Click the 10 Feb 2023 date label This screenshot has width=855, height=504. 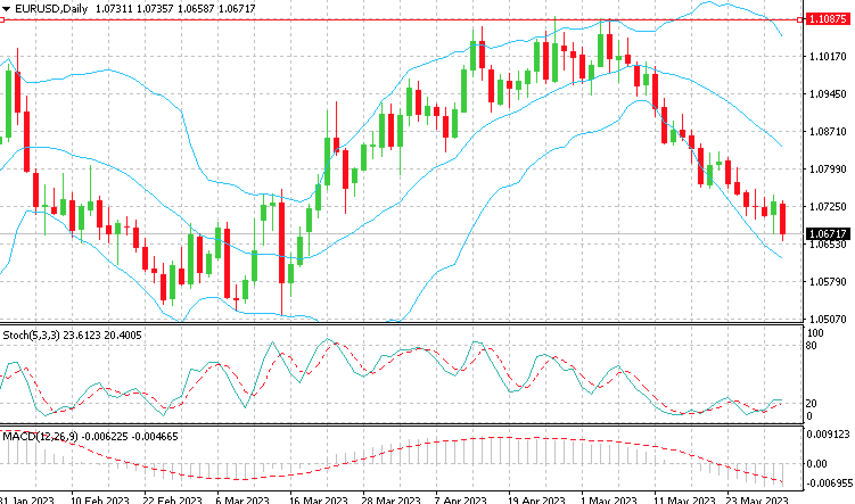point(99,500)
